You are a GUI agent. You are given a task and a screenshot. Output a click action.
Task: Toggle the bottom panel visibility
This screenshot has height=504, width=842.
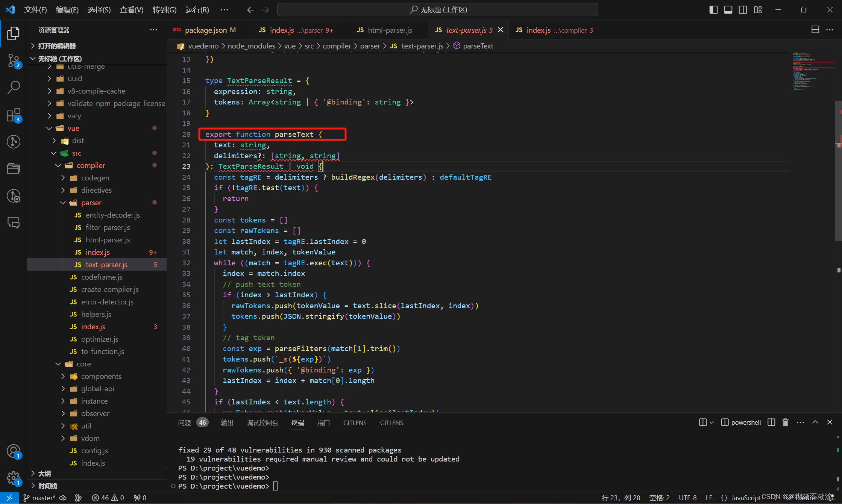coord(728,10)
